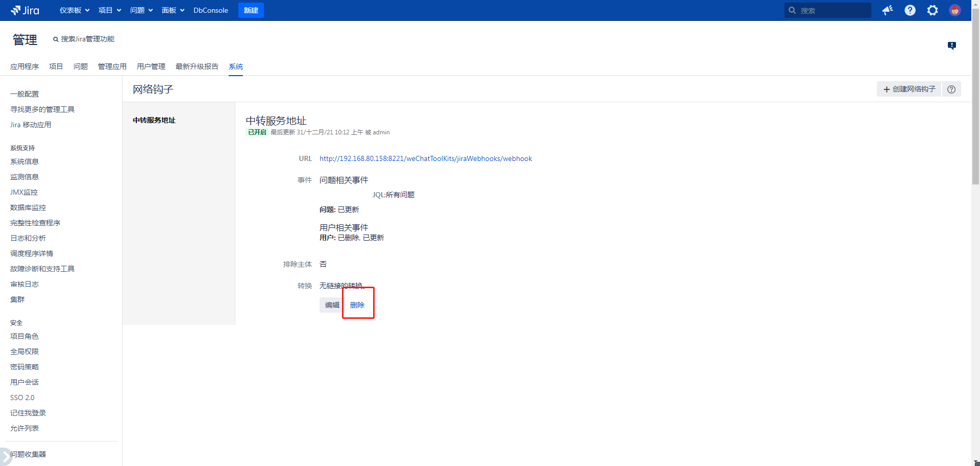
Task: Expand the 仪表板 dropdown menu
Action: click(x=75, y=10)
